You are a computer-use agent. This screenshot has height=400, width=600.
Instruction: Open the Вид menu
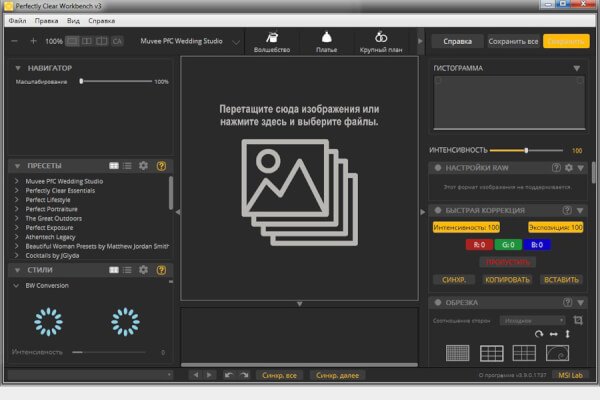pos(73,21)
